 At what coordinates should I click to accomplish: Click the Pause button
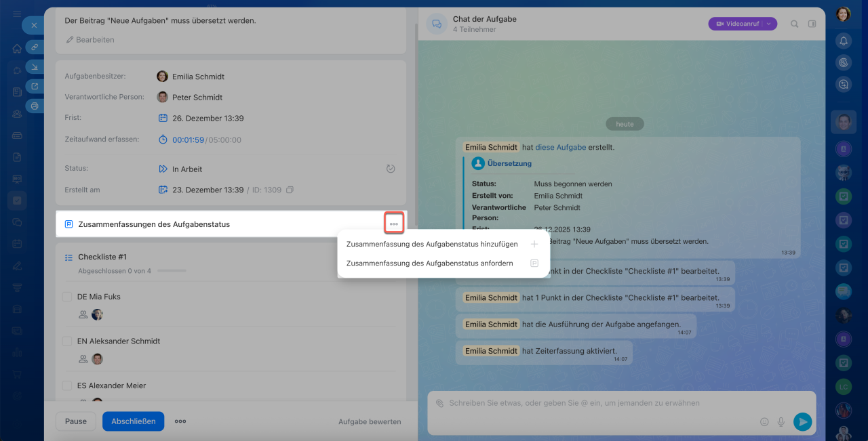[76, 421]
